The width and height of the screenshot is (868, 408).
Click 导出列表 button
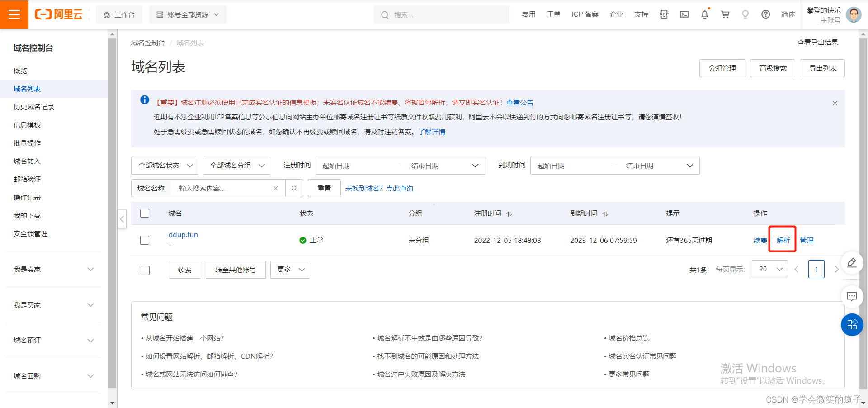[x=822, y=68]
